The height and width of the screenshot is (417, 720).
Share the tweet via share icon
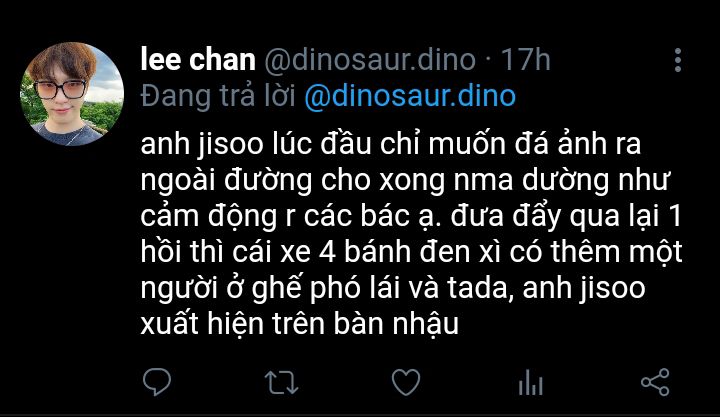pyautogui.click(x=655, y=382)
